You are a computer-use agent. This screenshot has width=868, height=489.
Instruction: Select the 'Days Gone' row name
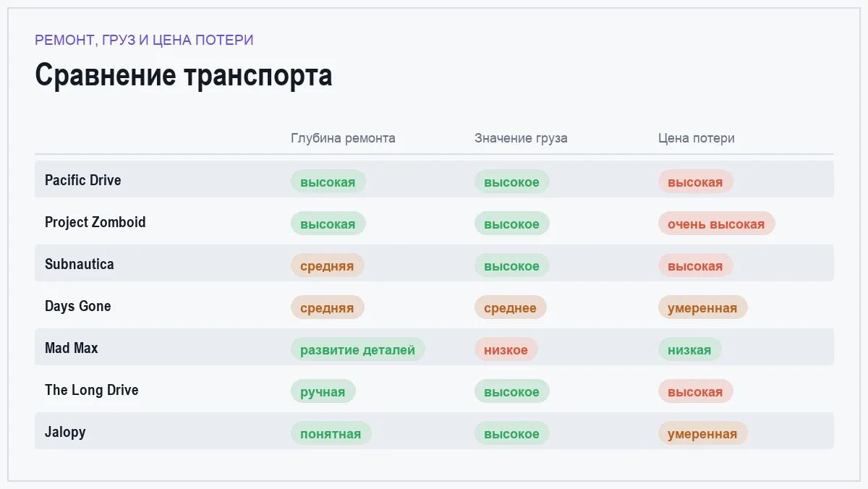click(x=78, y=306)
